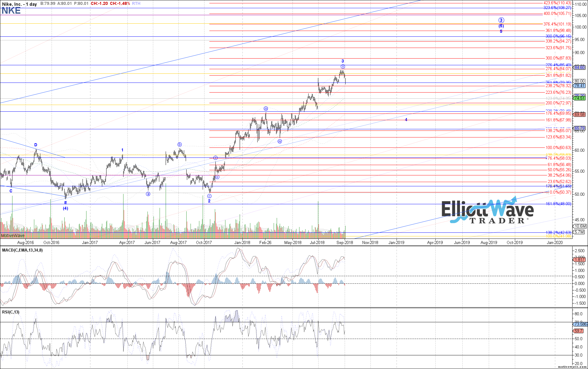Select the 78.41 price tag on the price axis
The height and width of the screenshot is (369, 588).
point(580,86)
